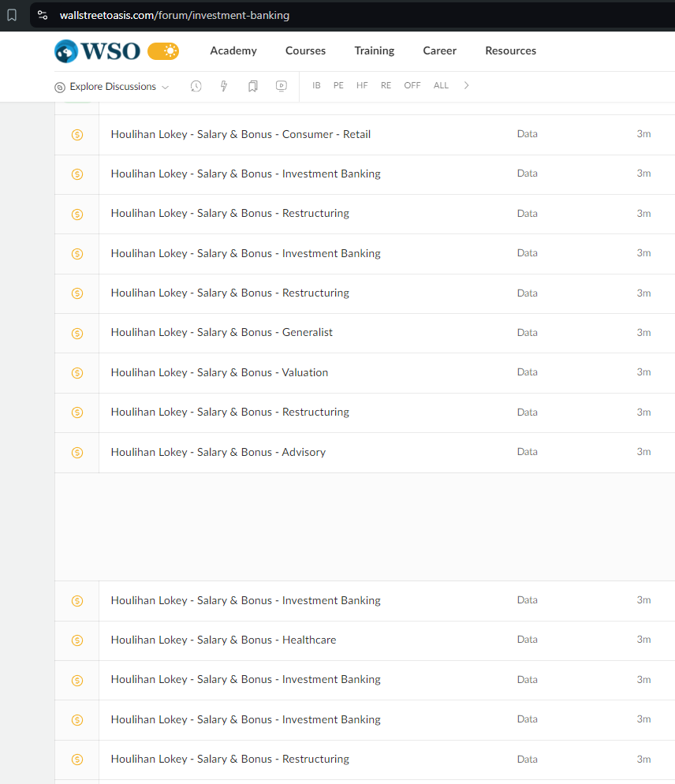Click Data label in Consumer - Retail row

[527, 134]
